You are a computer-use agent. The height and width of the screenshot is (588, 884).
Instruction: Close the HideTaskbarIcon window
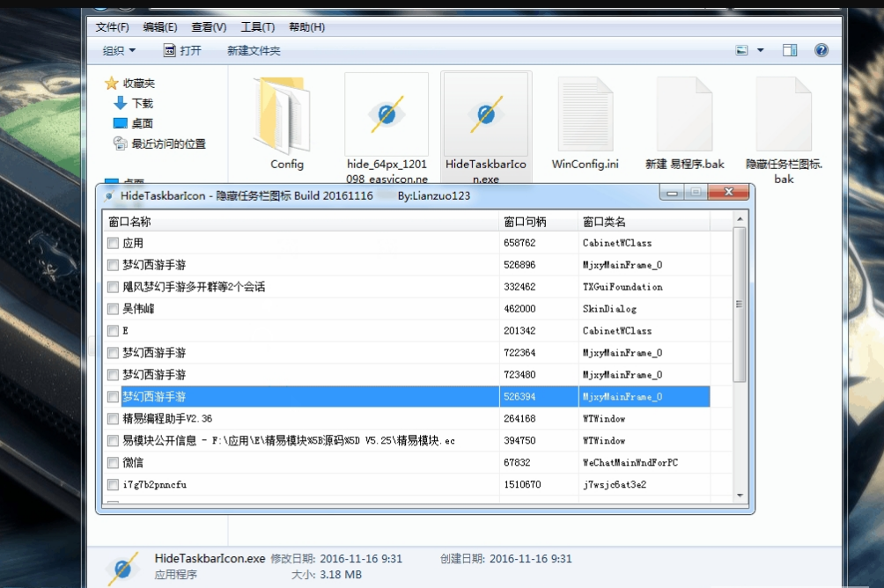pos(728,192)
